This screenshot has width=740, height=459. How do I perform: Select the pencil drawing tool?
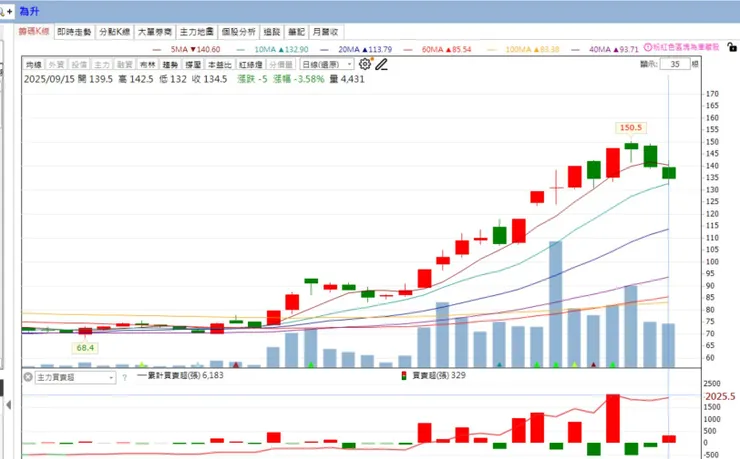(381, 64)
